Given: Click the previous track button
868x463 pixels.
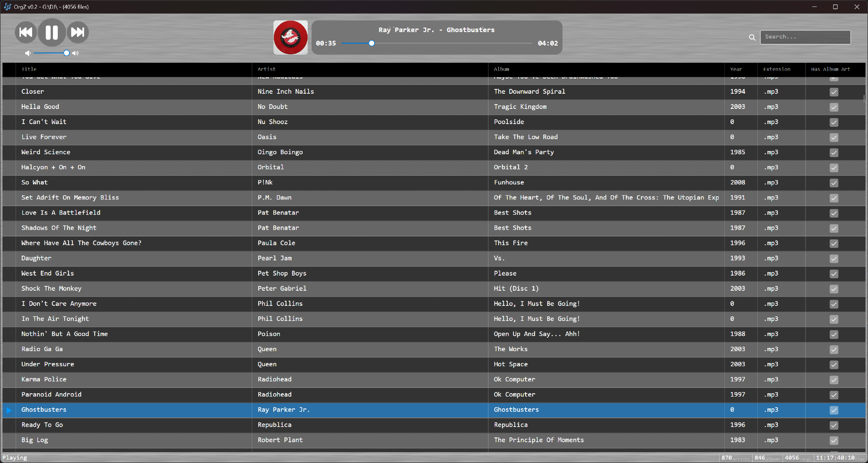Looking at the screenshot, I should (x=26, y=33).
